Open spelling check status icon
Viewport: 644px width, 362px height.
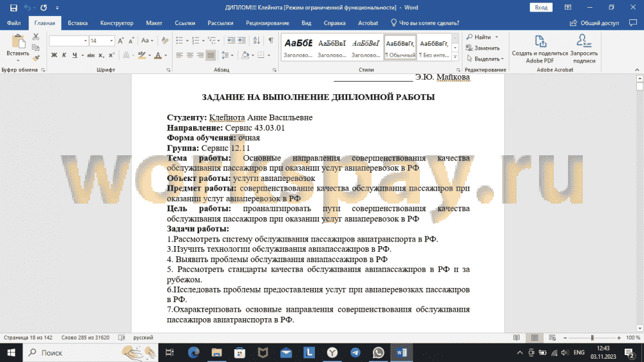coord(122,338)
